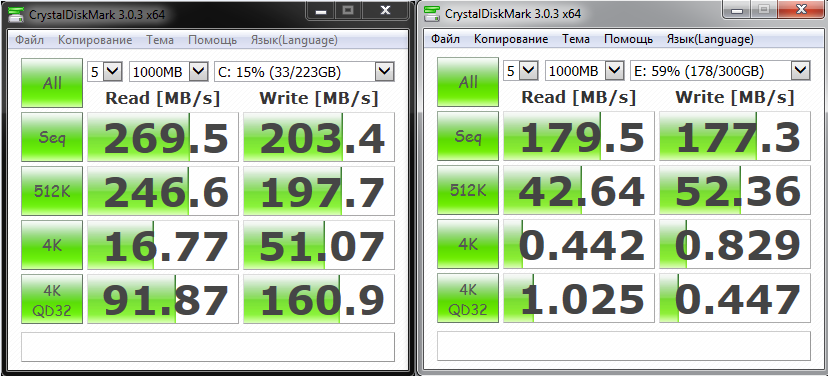Click 4K QD32 read value 91.87

(x=164, y=299)
